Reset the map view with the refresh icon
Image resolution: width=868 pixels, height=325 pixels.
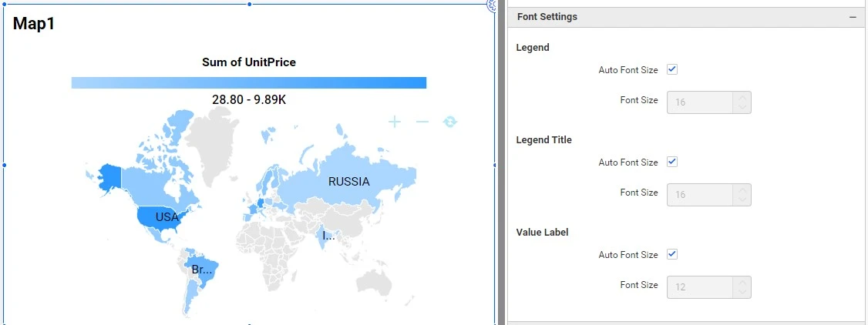pyautogui.click(x=450, y=122)
